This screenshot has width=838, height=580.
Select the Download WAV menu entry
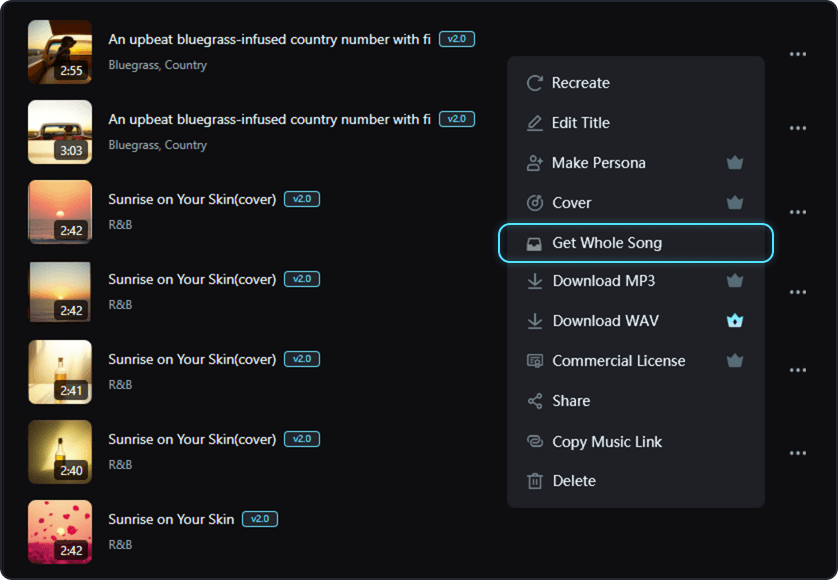click(x=602, y=320)
